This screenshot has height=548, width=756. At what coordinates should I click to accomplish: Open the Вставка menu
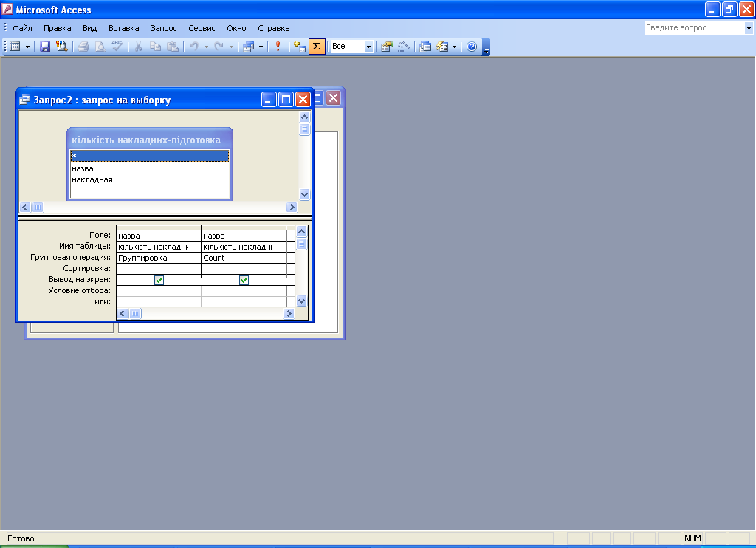tap(124, 28)
